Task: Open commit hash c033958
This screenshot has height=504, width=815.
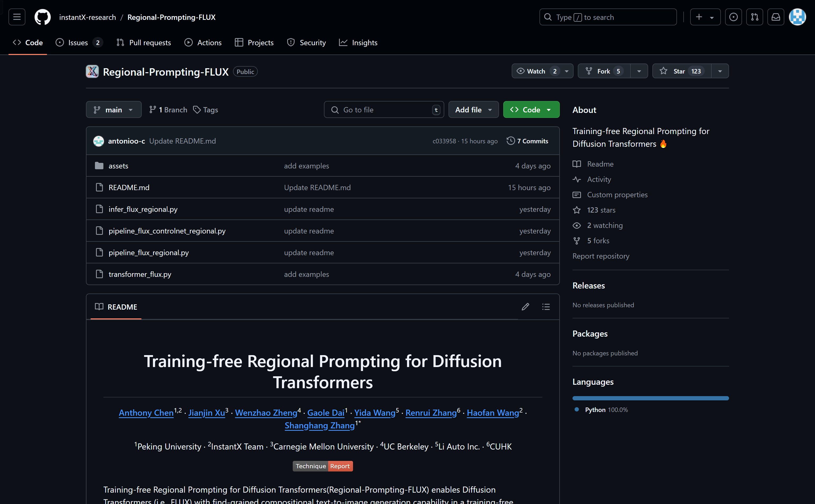Action: [444, 141]
